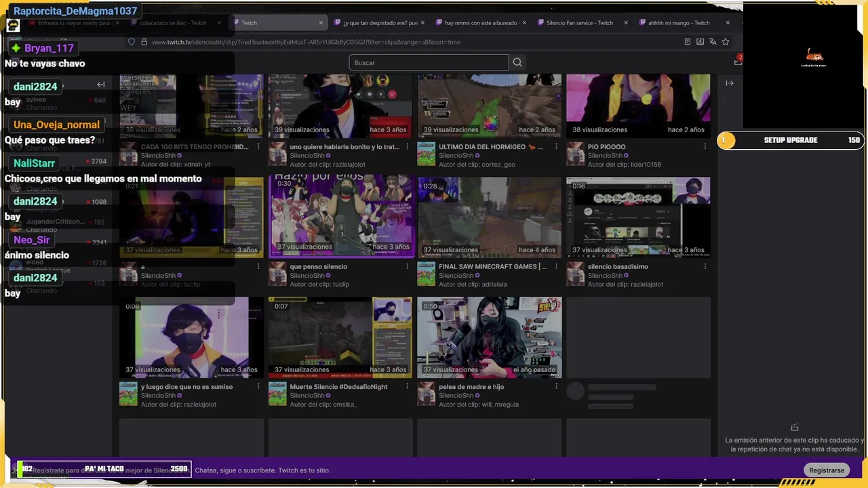The height and width of the screenshot is (488, 868).
Task: Click channel avatar beside 'PIO PIOOOO' clip
Action: click(x=575, y=154)
